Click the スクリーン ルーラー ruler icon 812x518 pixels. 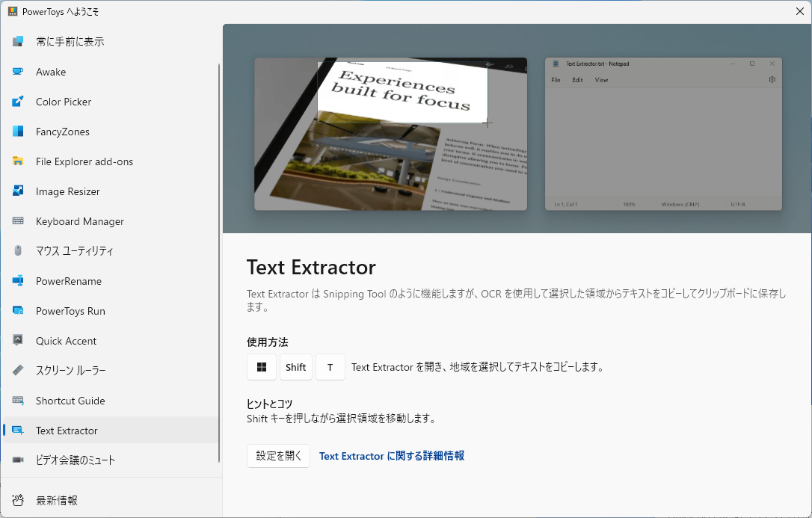18,371
